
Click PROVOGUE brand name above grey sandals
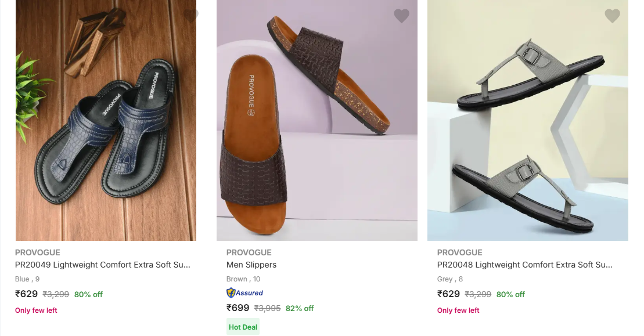[459, 252]
